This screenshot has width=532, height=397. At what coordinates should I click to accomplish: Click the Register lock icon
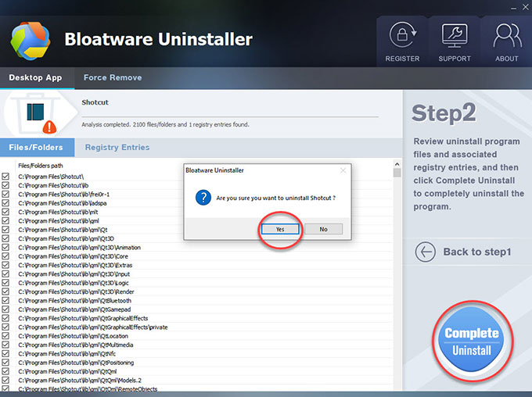tap(402, 34)
